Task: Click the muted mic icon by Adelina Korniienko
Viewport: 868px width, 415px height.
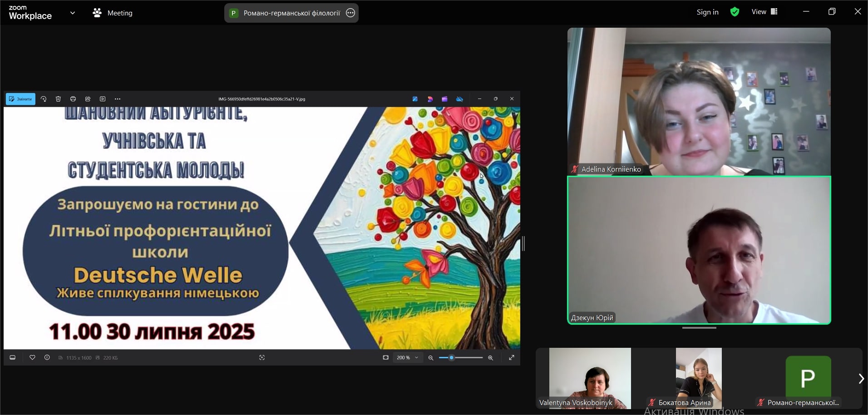Action: click(575, 169)
